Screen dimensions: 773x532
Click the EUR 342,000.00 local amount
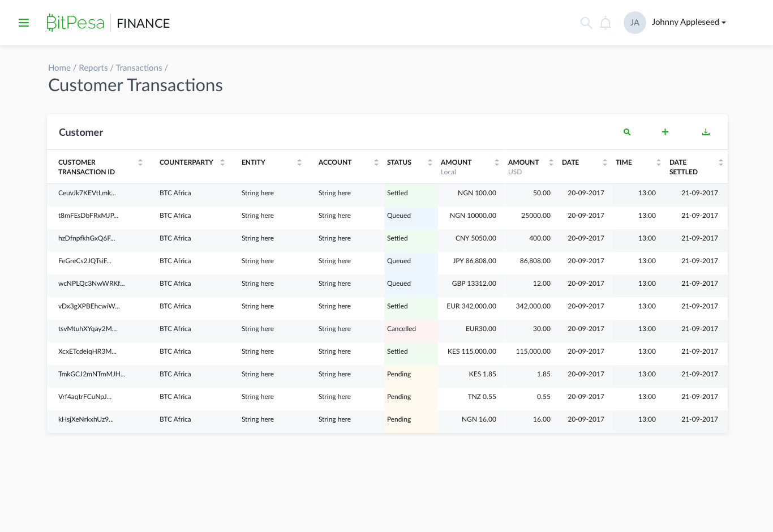click(x=471, y=306)
